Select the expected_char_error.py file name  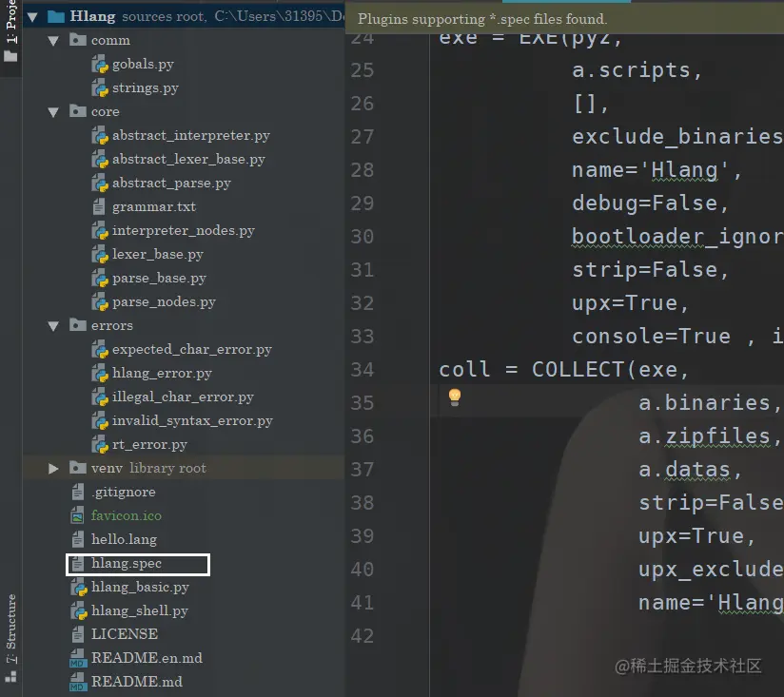tap(192, 350)
